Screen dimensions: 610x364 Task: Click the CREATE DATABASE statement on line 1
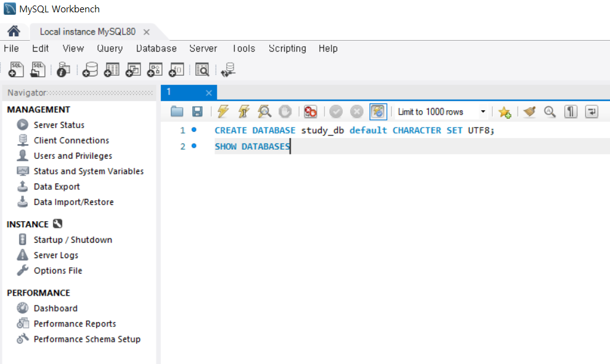[354, 131]
